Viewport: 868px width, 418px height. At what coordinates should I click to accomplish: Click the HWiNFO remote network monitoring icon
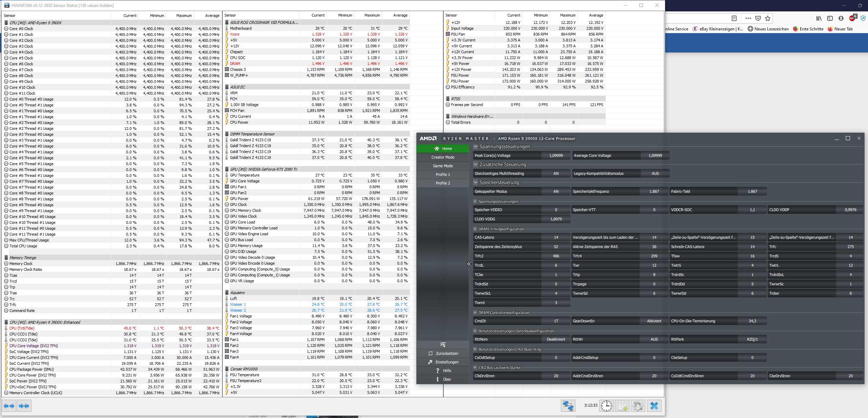pyautogui.click(x=568, y=406)
